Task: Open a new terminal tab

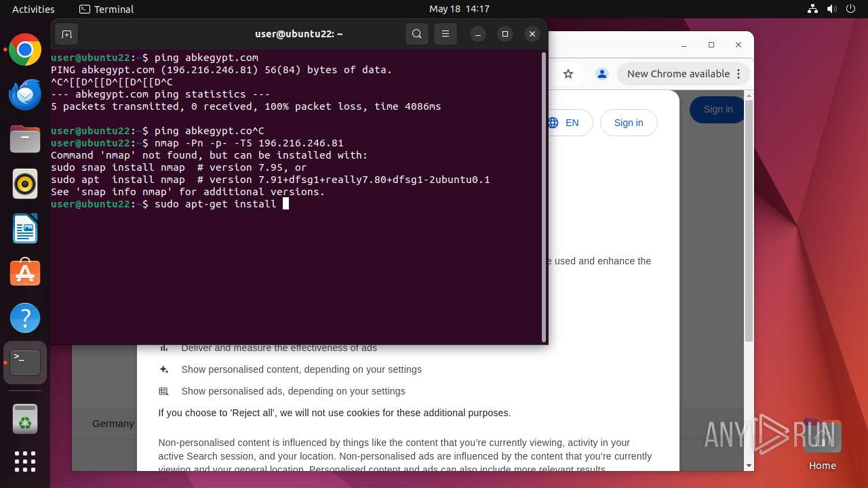Action: [x=66, y=34]
